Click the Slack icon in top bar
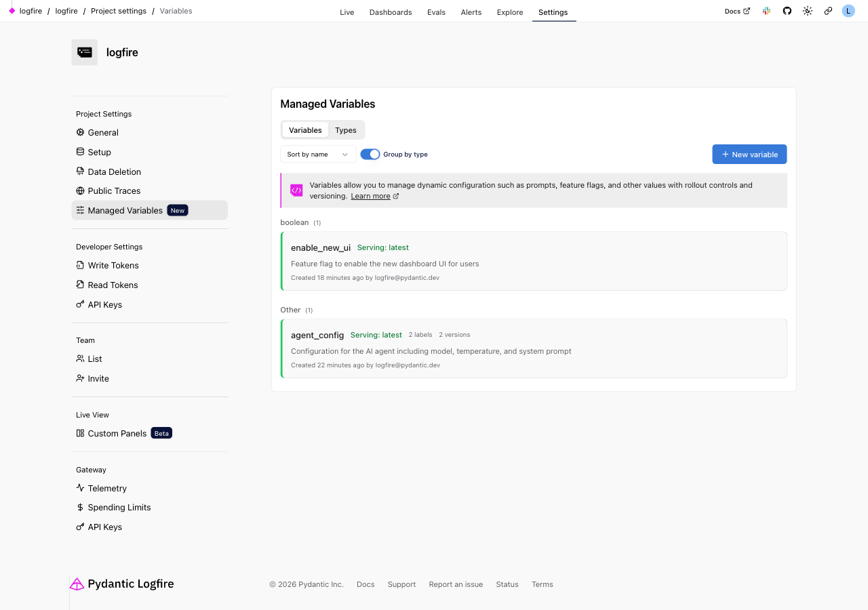The width and height of the screenshot is (868, 610). pyautogui.click(x=766, y=11)
